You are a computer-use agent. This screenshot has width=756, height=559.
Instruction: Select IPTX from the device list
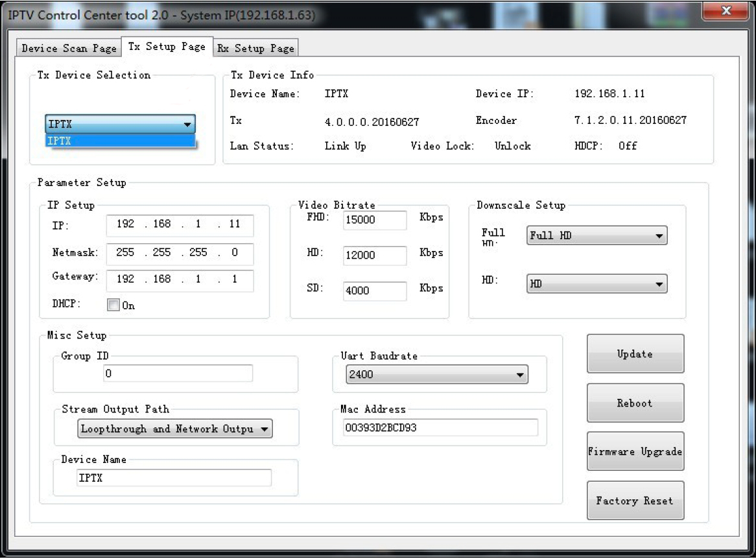(x=120, y=141)
